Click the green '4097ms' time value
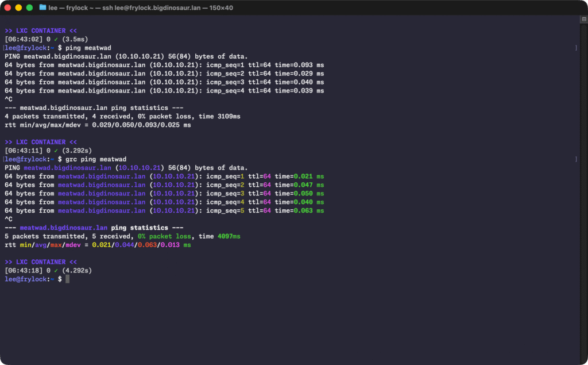 [x=229, y=237]
